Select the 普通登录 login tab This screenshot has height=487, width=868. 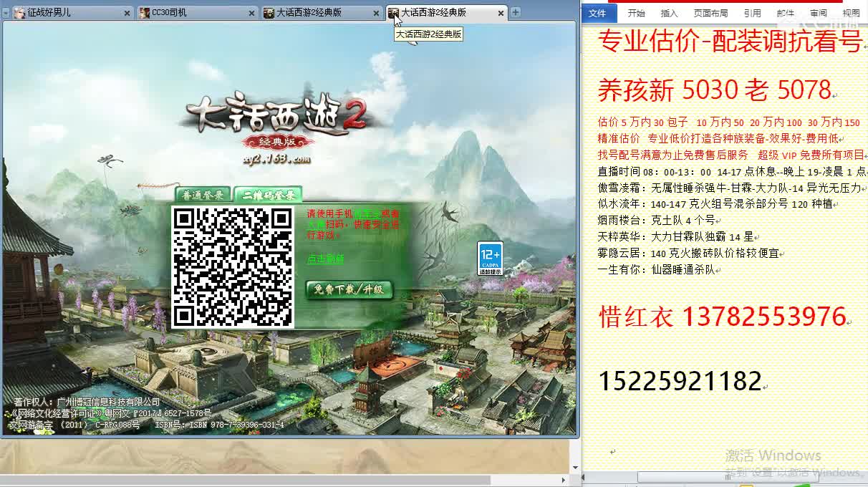click(203, 195)
